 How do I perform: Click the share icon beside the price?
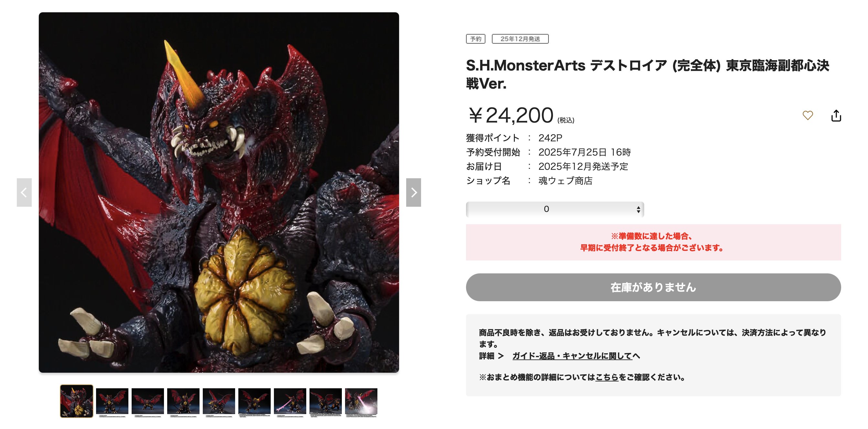click(x=836, y=115)
